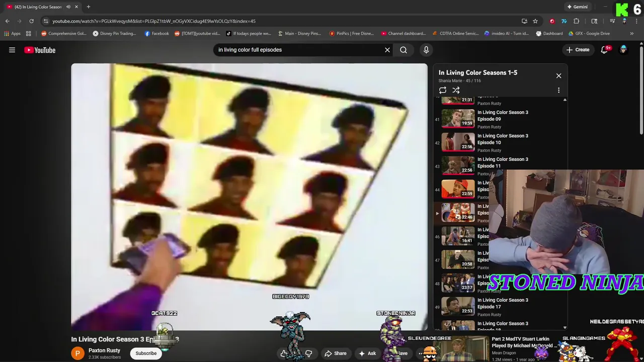This screenshot has height=362, width=644.
Task: Close the In Living Color playlist panel
Action: click(558, 75)
